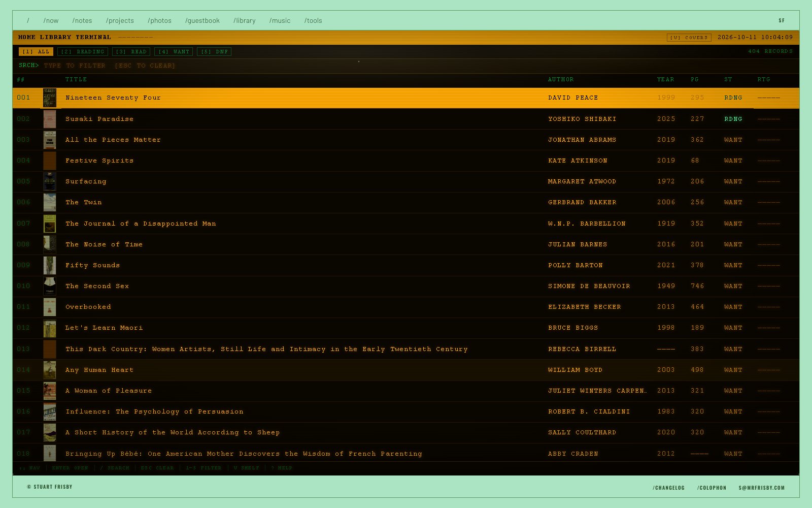Go to /notes page

click(82, 21)
